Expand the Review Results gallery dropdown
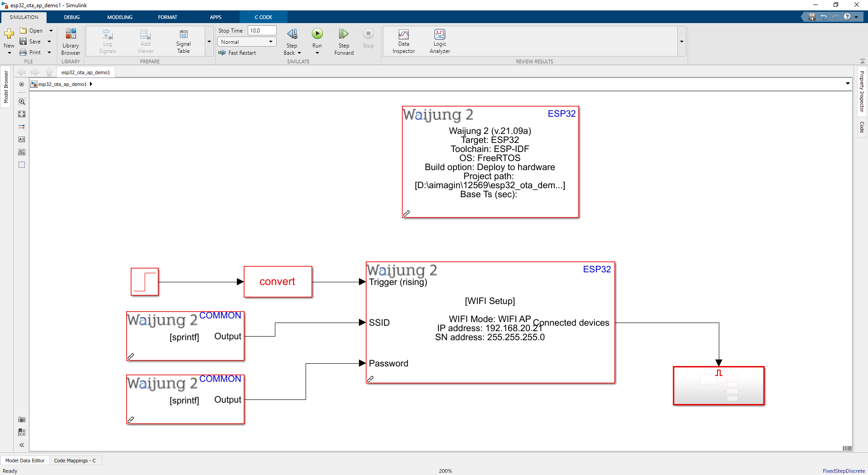 pos(681,42)
